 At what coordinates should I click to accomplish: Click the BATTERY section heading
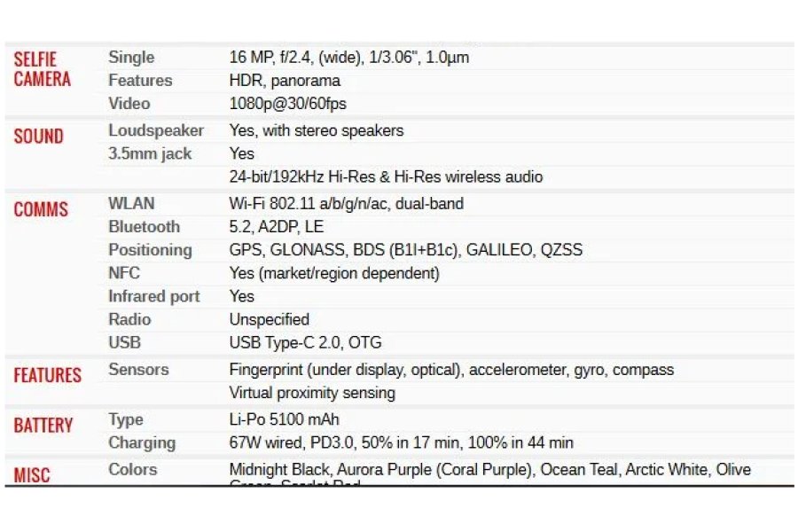click(43, 426)
